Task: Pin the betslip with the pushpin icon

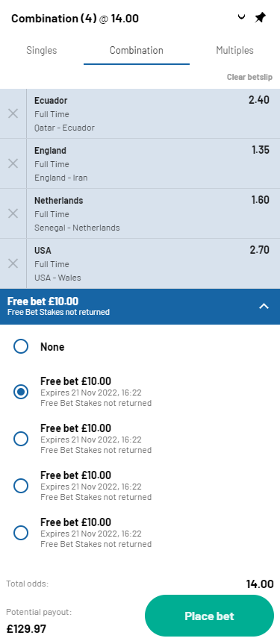Action: (261, 18)
